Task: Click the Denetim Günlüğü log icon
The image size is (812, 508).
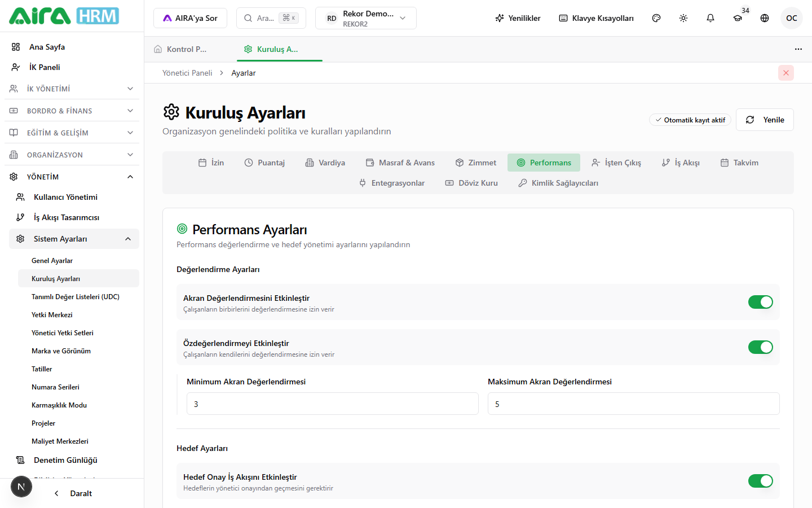Action: click(x=20, y=460)
